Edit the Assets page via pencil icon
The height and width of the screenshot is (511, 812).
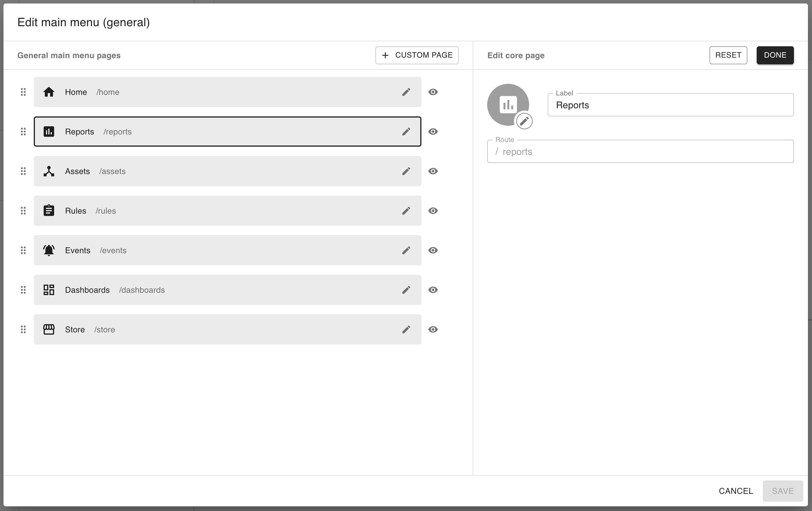[406, 171]
